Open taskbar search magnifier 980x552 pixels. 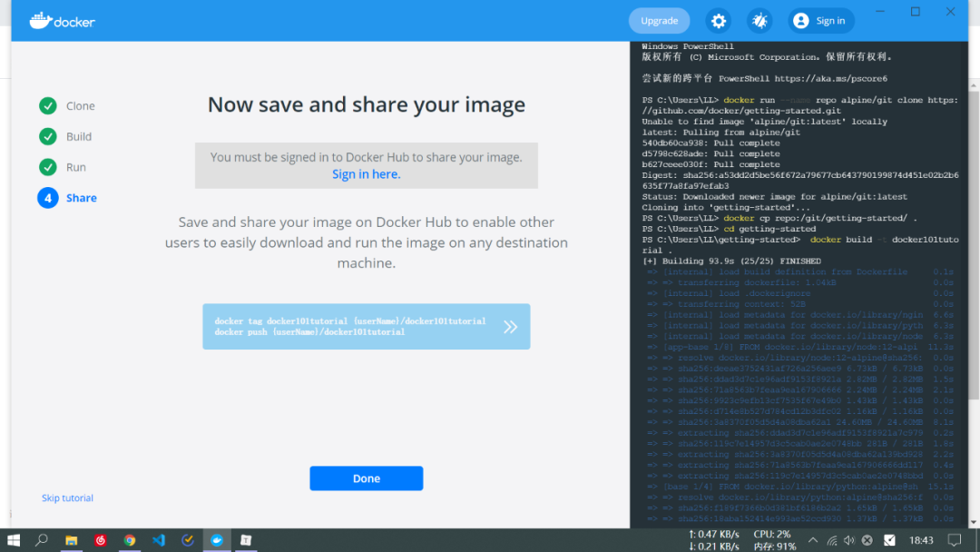41,540
